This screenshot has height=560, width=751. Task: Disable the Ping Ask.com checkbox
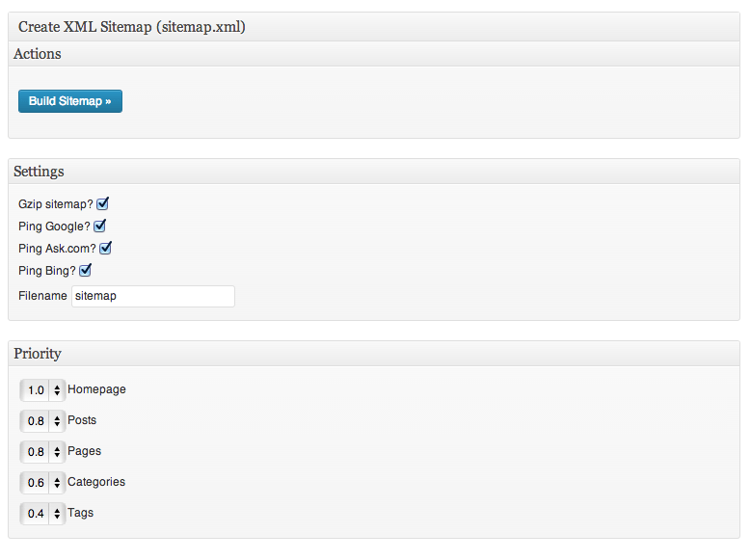[105, 248]
